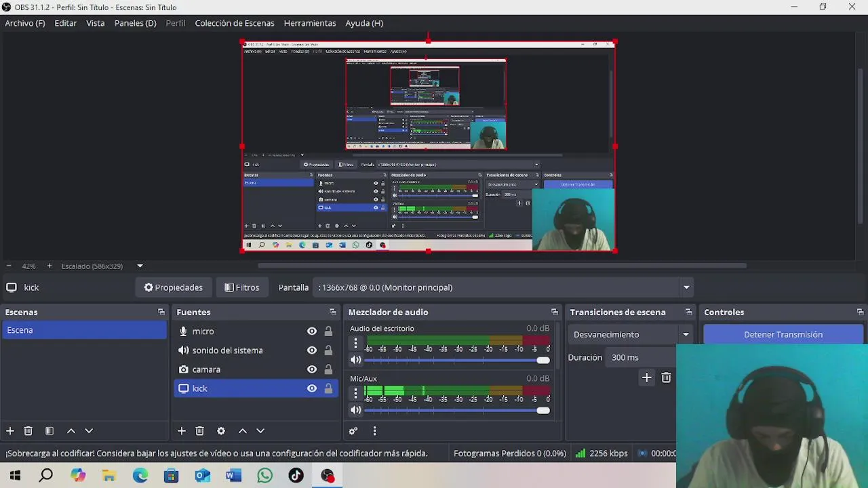Add a scene transition with the plus icon
This screenshot has width=868, height=488.
[x=646, y=378]
